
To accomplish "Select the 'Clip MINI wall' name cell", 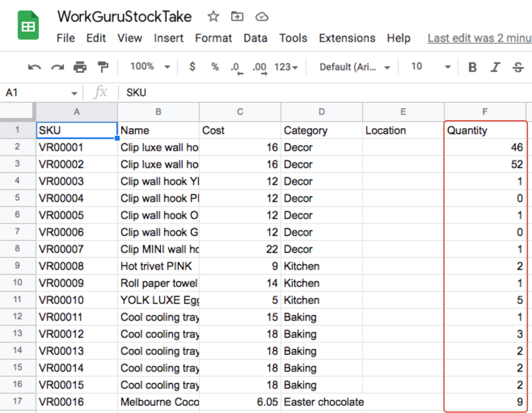I will 158,249.
